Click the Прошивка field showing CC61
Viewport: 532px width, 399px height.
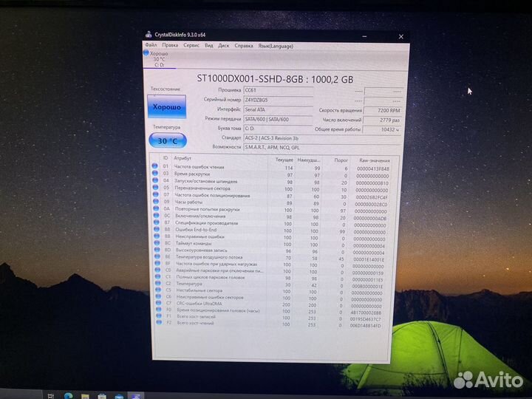point(279,90)
